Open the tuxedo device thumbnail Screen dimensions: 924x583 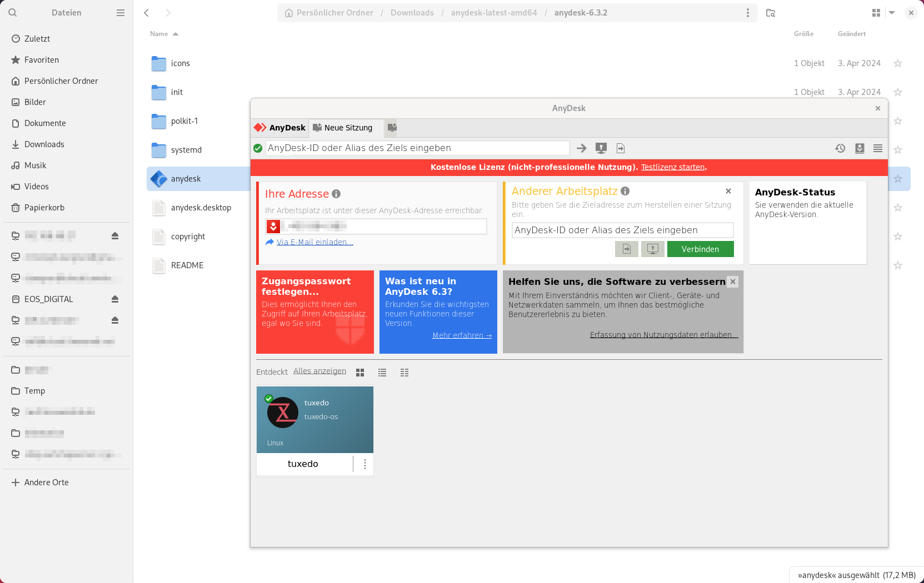[315, 420]
